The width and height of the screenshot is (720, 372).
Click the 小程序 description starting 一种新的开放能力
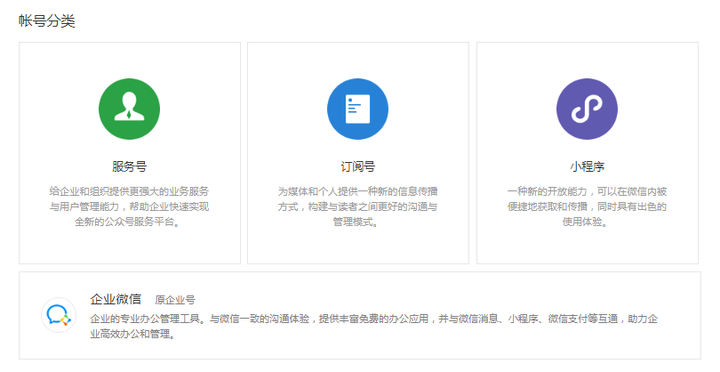click(x=587, y=207)
